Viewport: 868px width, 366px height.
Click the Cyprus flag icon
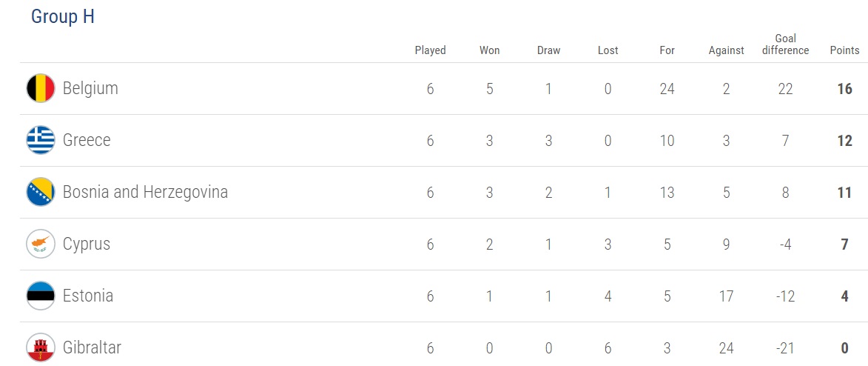pos(41,244)
